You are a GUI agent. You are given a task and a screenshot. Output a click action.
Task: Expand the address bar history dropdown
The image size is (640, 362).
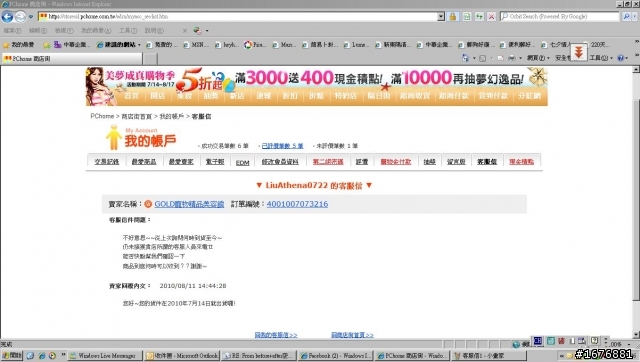(441, 17)
